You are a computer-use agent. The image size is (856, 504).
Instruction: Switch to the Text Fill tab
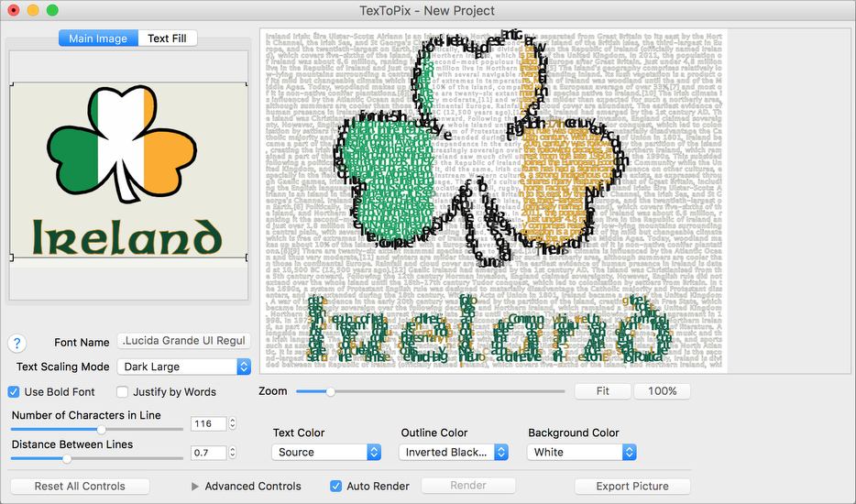167,38
